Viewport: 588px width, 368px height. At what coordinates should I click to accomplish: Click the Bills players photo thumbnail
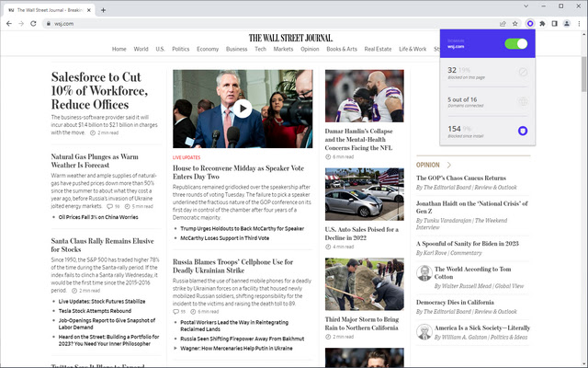(x=365, y=96)
